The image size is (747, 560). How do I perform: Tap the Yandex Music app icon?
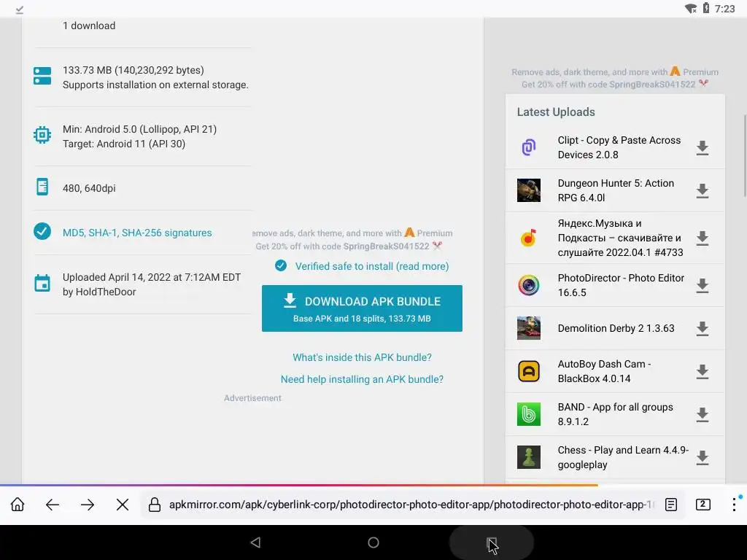click(529, 238)
